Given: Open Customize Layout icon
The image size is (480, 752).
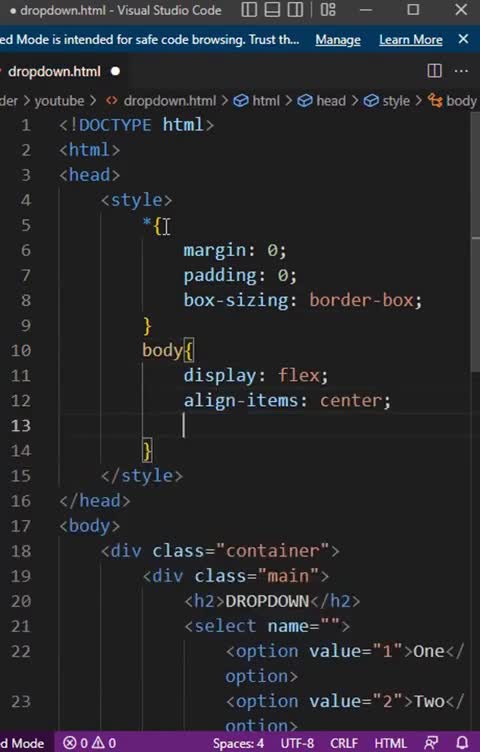Looking at the screenshot, I should click(x=328, y=10).
